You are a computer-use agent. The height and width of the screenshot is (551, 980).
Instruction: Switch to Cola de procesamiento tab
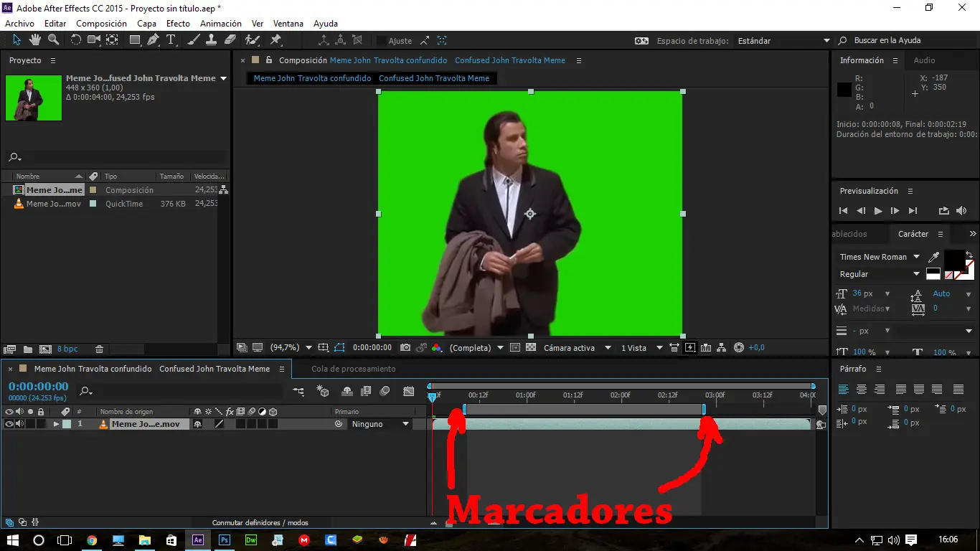point(354,369)
